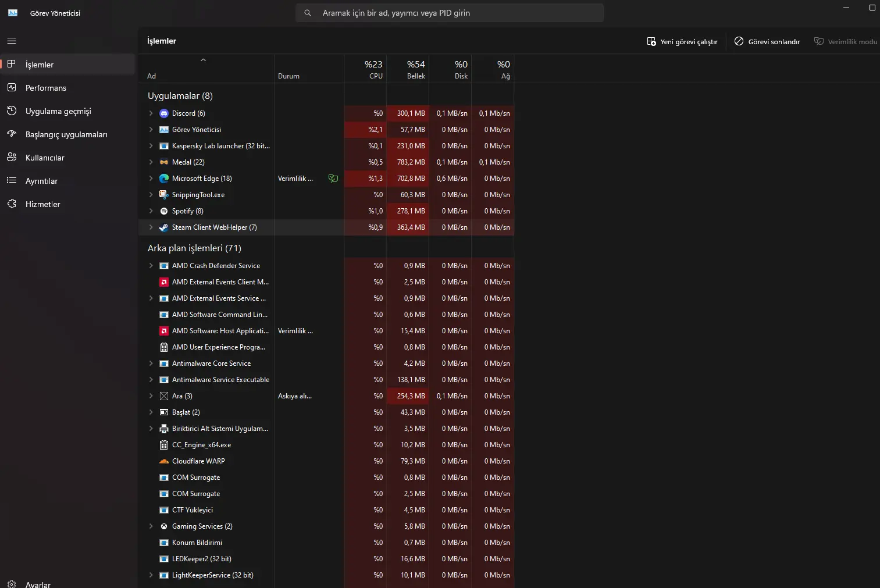Click the Task Manager title bar icon
880x588 pixels.
pos(13,13)
